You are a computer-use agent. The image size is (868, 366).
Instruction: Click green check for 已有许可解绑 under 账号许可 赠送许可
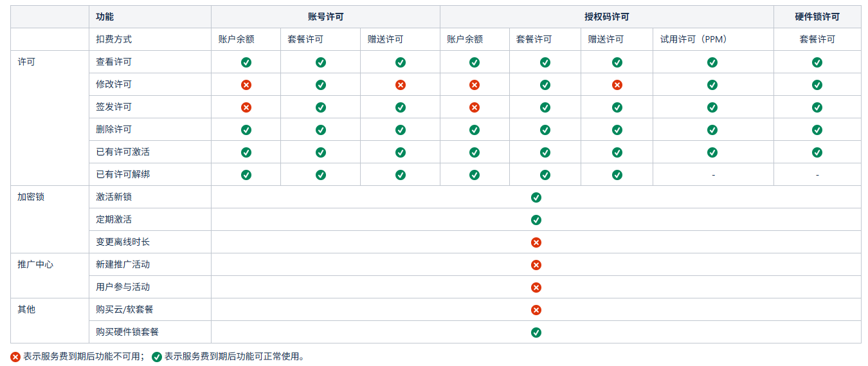click(x=401, y=175)
